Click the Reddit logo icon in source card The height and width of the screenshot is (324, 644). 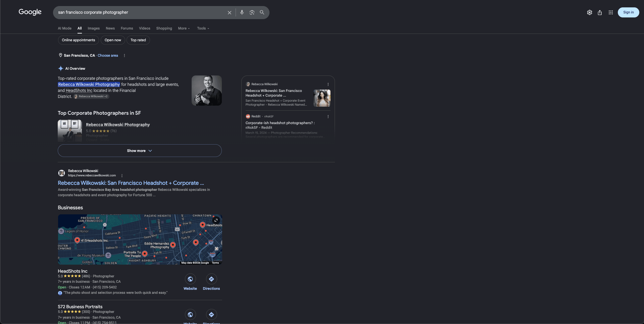(x=248, y=116)
